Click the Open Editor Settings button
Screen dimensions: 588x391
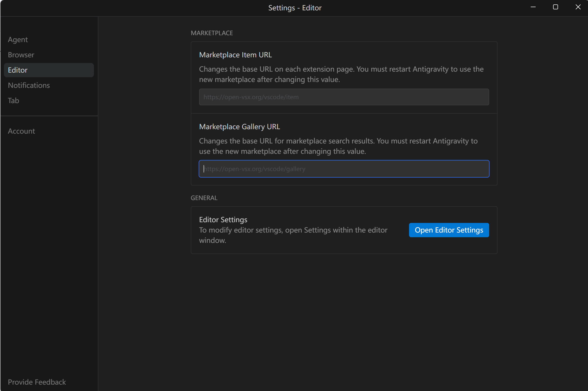pos(449,230)
